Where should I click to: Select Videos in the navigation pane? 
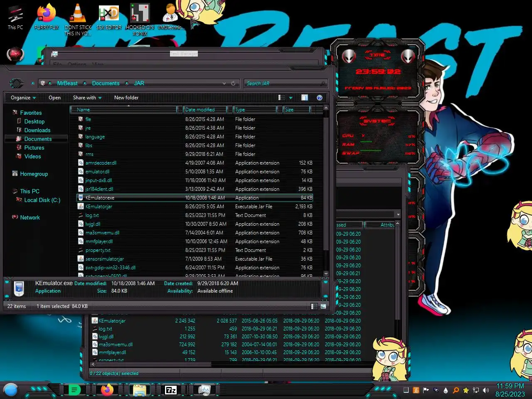tap(32, 156)
